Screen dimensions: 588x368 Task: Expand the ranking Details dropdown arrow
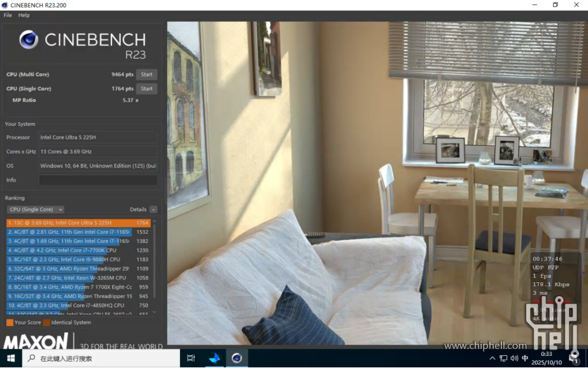point(153,210)
